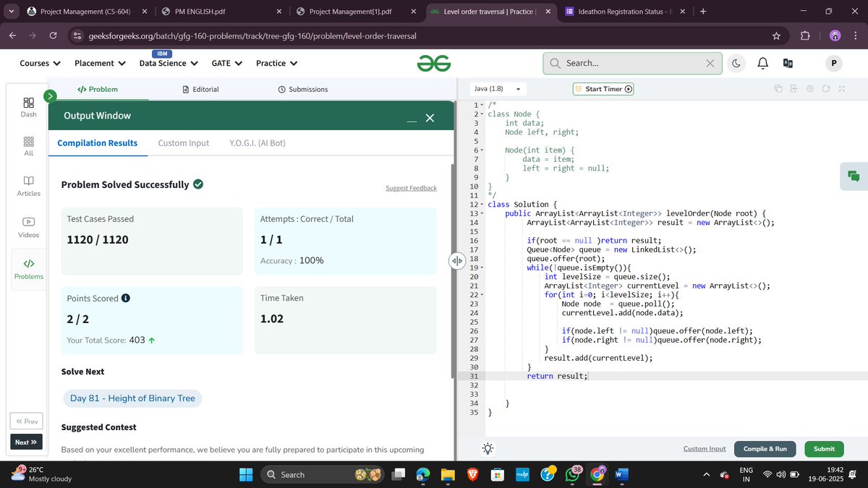The height and width of the screenshot is (488, 868).
Task: Open a new browser tab
Action: [703, 12]
